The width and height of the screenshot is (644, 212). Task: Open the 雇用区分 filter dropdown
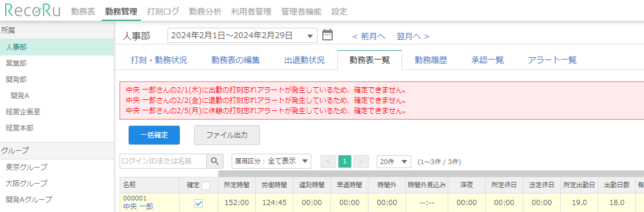[x=271, y=161]
